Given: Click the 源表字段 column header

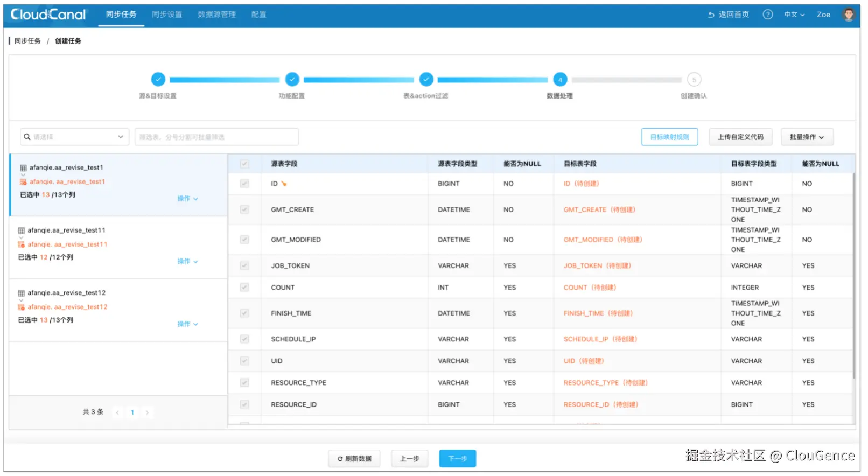Looking at the screenshot, I should pyautogui.click(x=284, y=164).
